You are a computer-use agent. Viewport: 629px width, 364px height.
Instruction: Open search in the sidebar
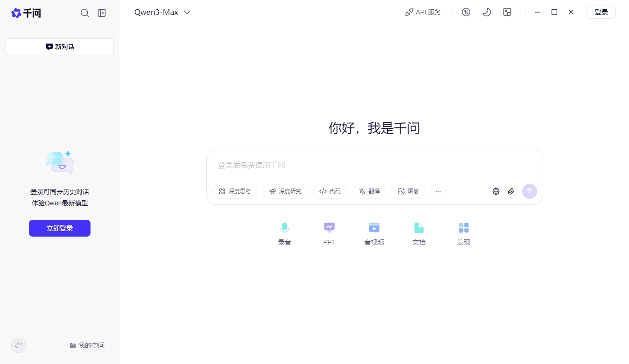click(x=84, y=13)
